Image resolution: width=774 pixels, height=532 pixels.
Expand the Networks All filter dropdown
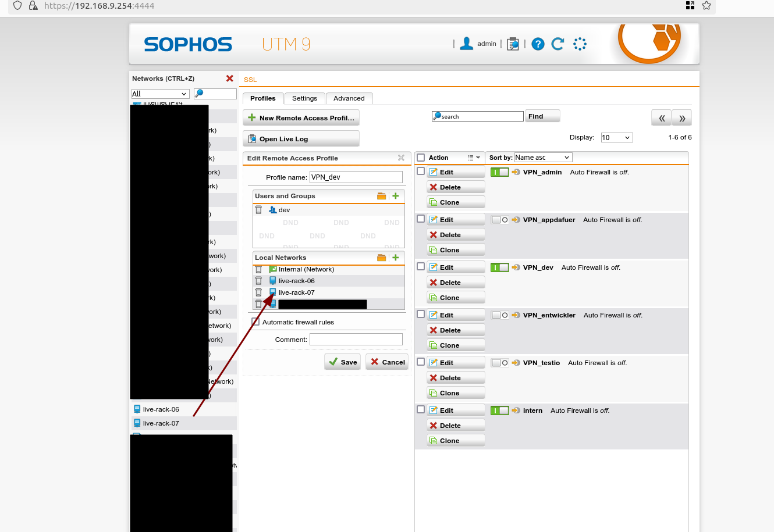point(160,94)
